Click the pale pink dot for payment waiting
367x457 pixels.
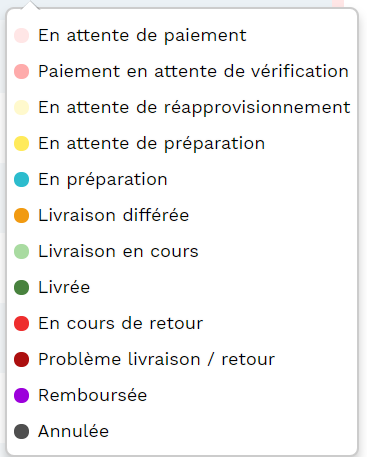21,35
